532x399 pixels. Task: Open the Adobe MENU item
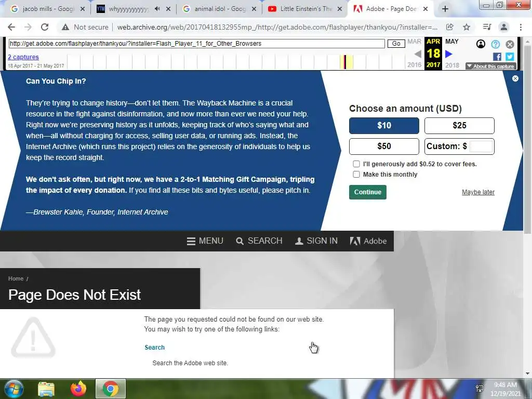(205, 241)
